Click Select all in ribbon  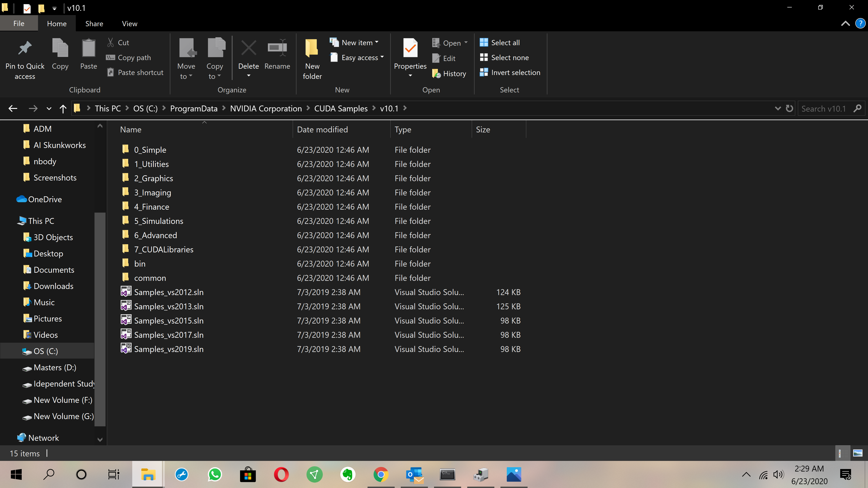[500, 42]
